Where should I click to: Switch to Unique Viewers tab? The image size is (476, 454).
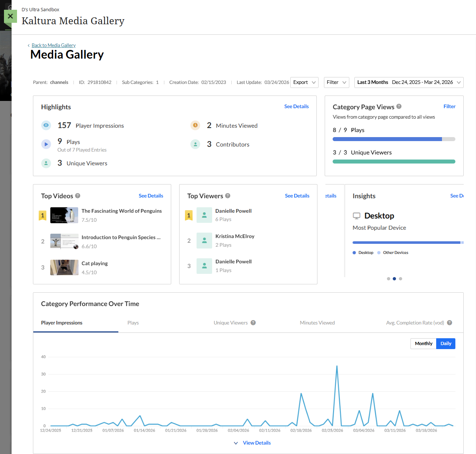(x=231, y=323)
